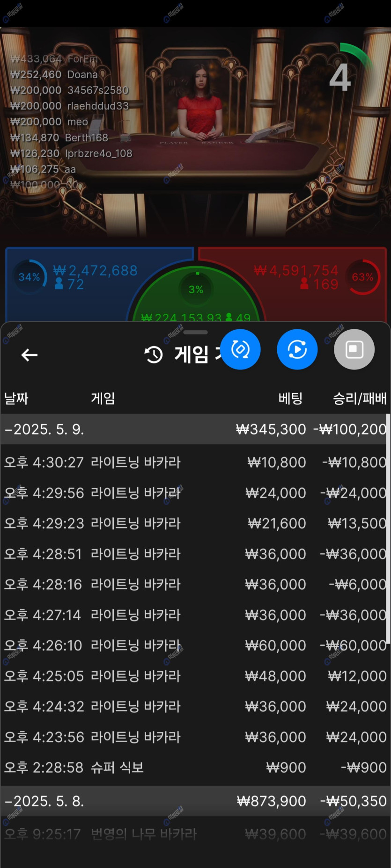Collapse the 2025. 5. 8. date group
391x868 pixels.
point(44,801)
